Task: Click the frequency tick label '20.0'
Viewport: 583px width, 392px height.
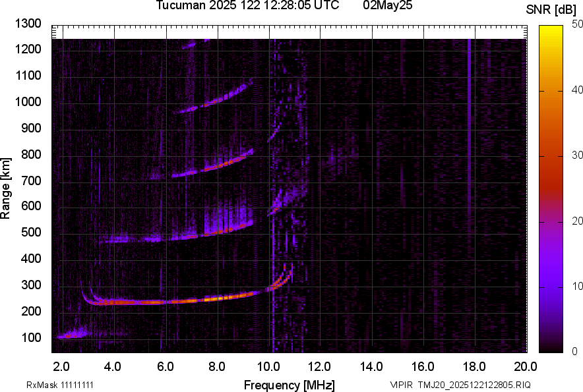Action: (526, 367)
